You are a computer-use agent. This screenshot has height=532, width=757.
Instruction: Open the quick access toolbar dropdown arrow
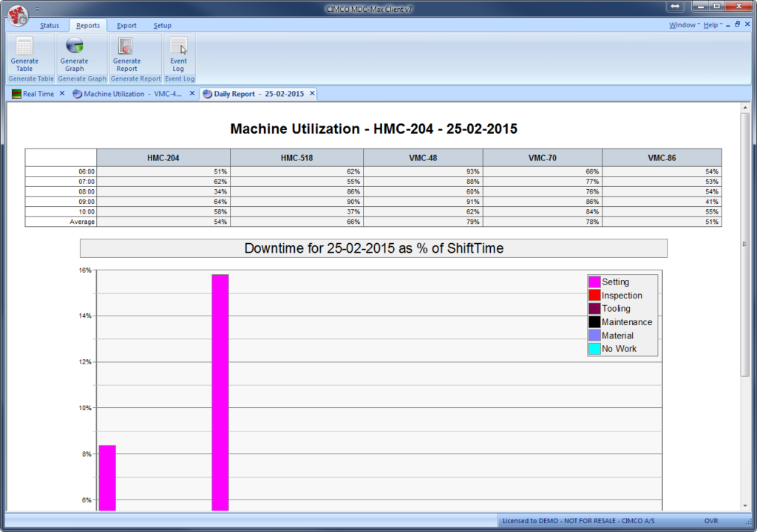37,9
